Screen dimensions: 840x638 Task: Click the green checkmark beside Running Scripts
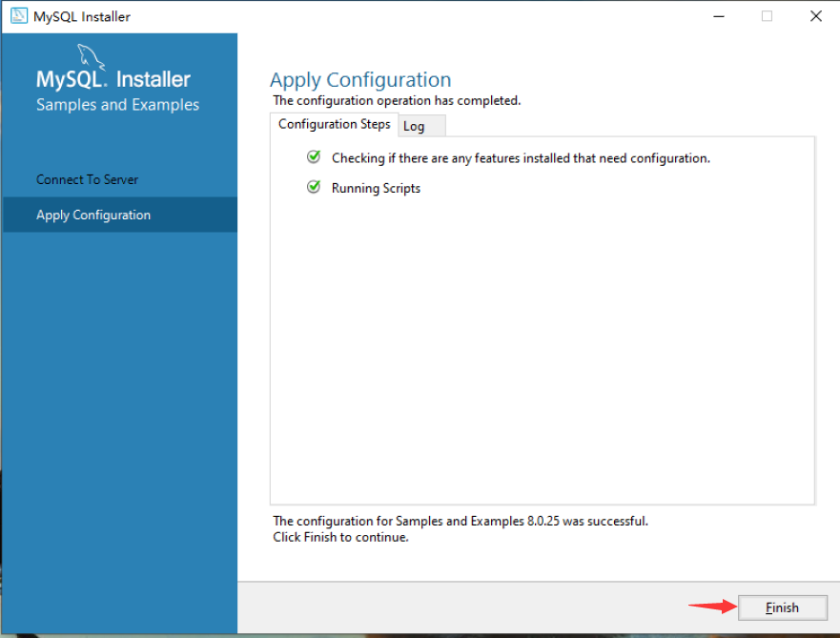(x=314, y=187)
